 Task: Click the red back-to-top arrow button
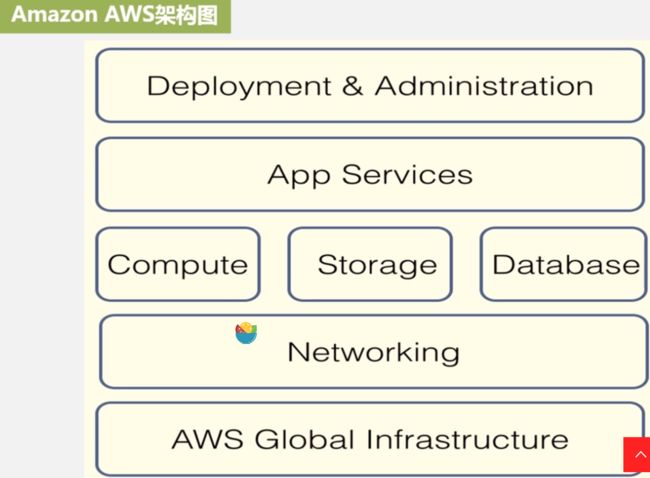click(x=637, y=454)
